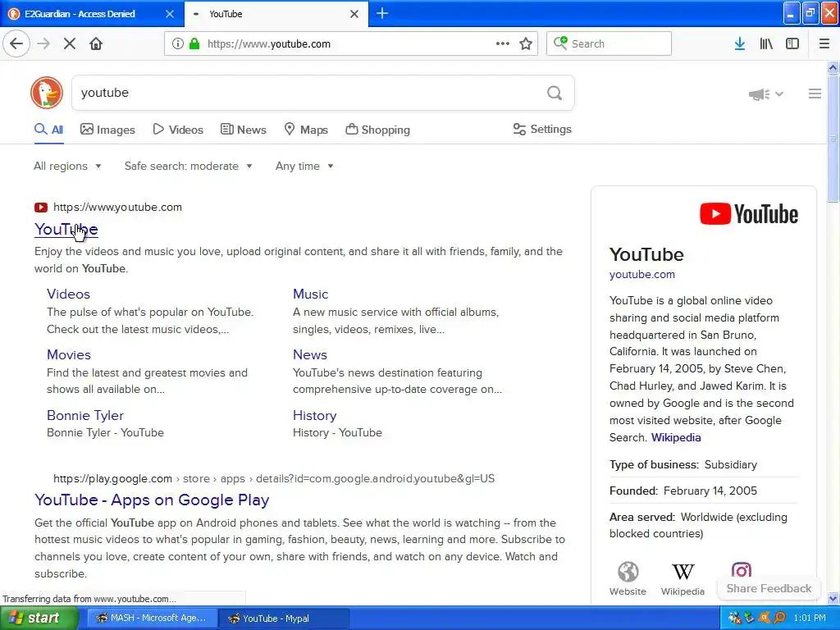The height and width of the screenshot is (630, 840).
Task: Open the browser hamburger menu
Action: [x=824, y=43]
